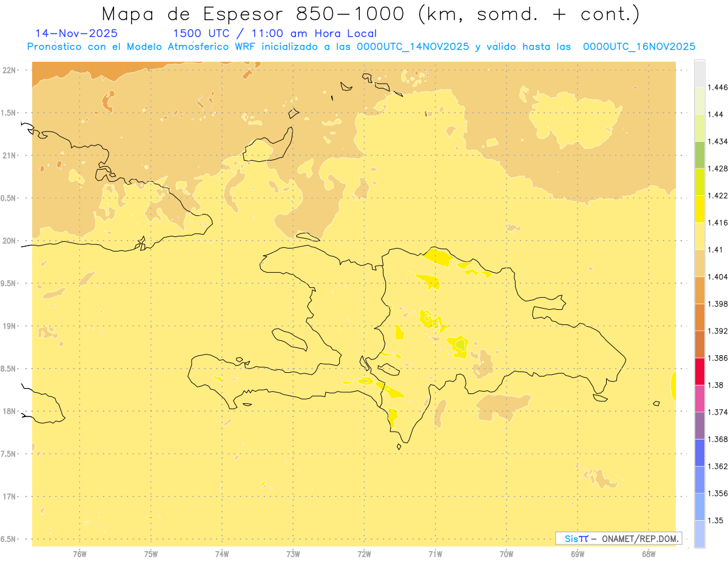Viewport: 728px width, 562px height.
Task: Click the 1.446 value on the color scale
Action: pos(718,87)
